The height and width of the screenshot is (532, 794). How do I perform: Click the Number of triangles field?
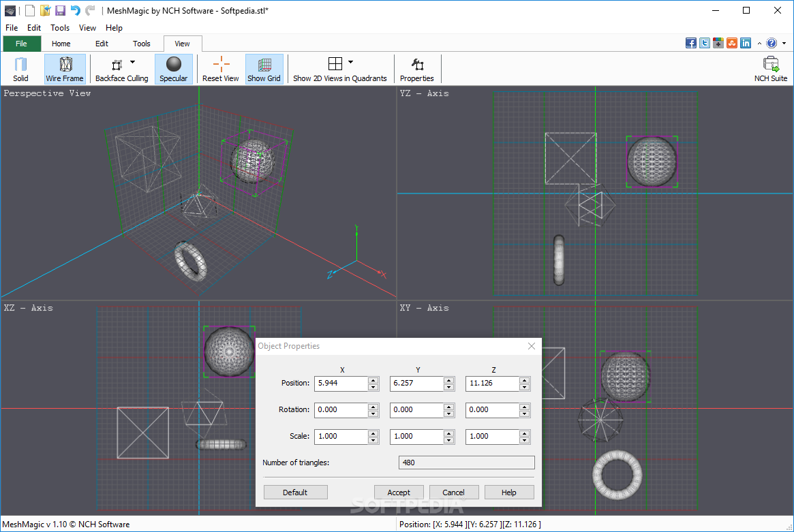tap(466, 463)
